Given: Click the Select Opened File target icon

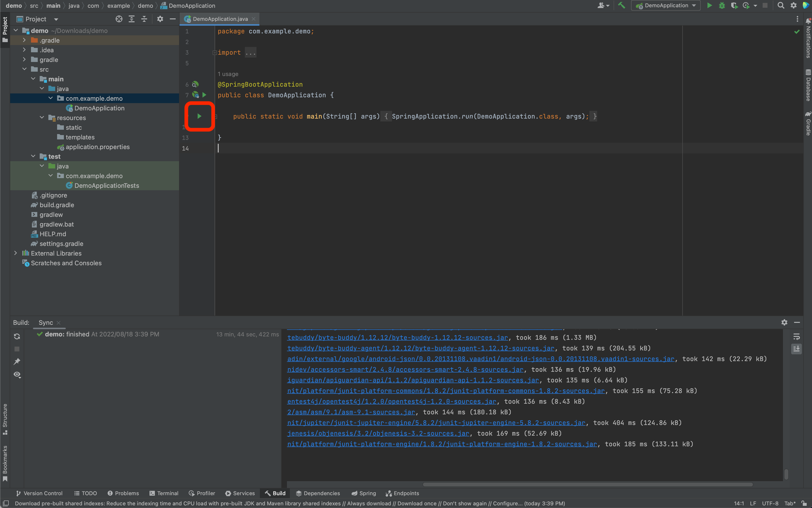Looking at the screenshot, I should (119, 19).
